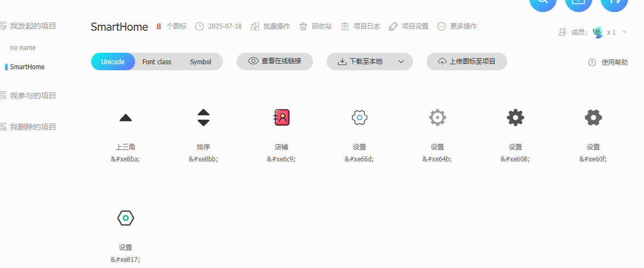Open the SmartHome project in sidebar
The width and height of the screenshot is (644, 268).
[x=27, y=66]
